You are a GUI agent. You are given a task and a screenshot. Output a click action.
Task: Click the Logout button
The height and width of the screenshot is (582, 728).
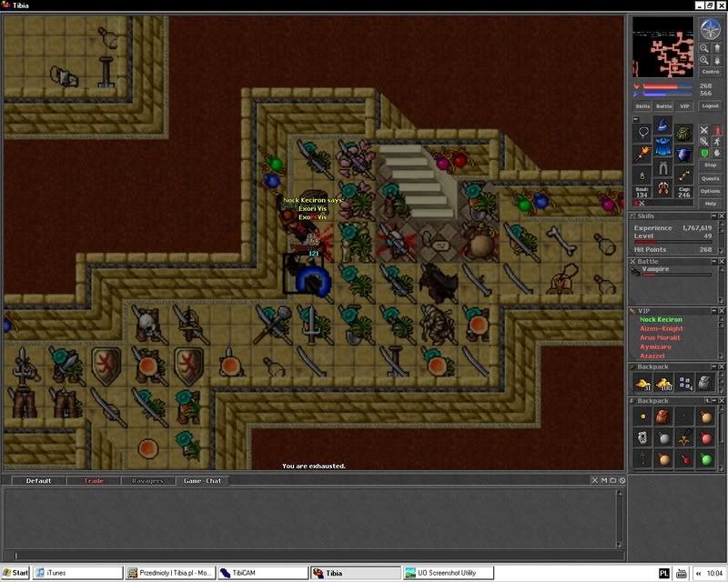tap(711, 106)
